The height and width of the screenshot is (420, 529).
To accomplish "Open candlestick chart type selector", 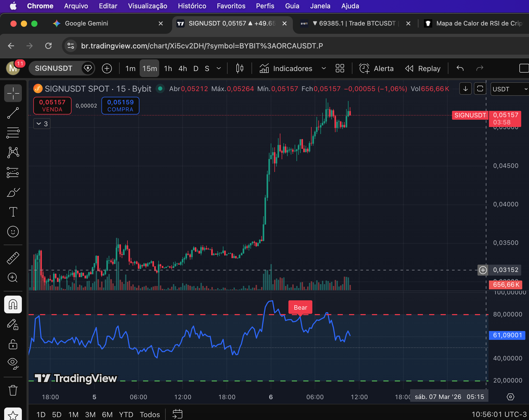I will click(240, 68).
